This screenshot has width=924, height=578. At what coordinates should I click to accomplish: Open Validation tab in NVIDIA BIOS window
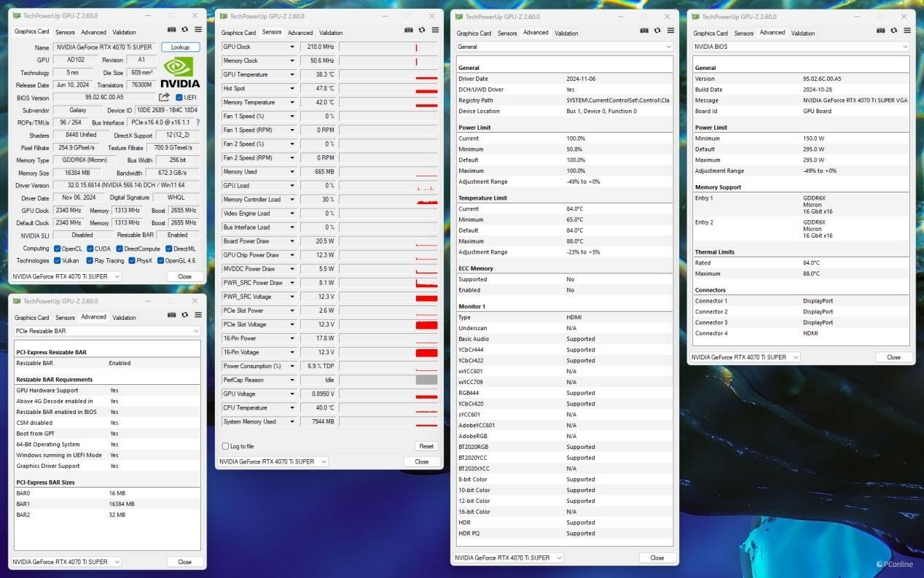(x=803, y=33)
